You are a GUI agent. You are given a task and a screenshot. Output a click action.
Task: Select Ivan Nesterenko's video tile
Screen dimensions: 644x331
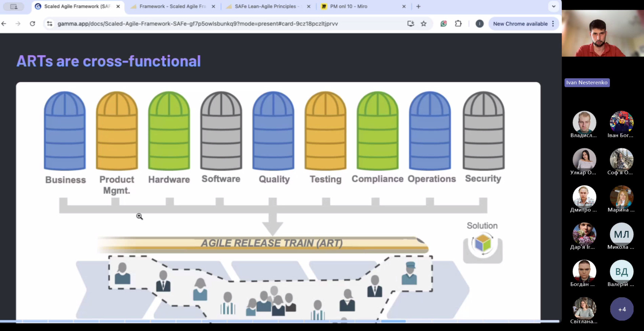[602, 33]
